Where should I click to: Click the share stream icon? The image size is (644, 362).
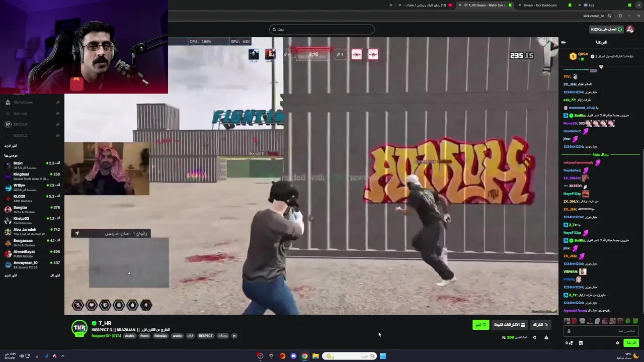[534, 337]
